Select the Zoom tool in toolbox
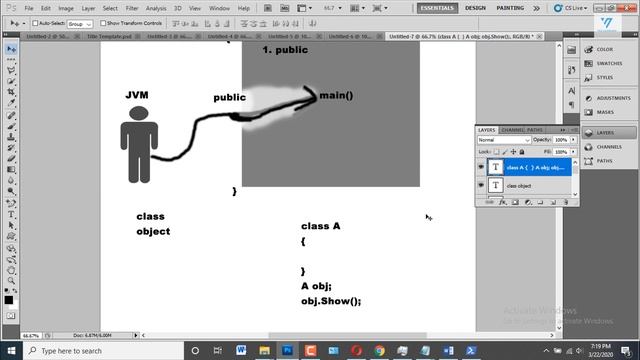Screen dimensions: 640x360 click(x=11, y=281)
